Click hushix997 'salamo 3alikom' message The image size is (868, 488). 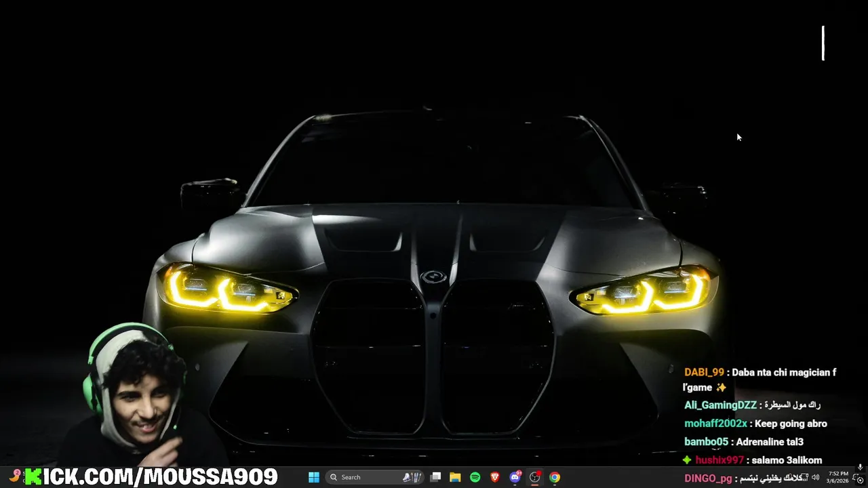pos(752,460)
